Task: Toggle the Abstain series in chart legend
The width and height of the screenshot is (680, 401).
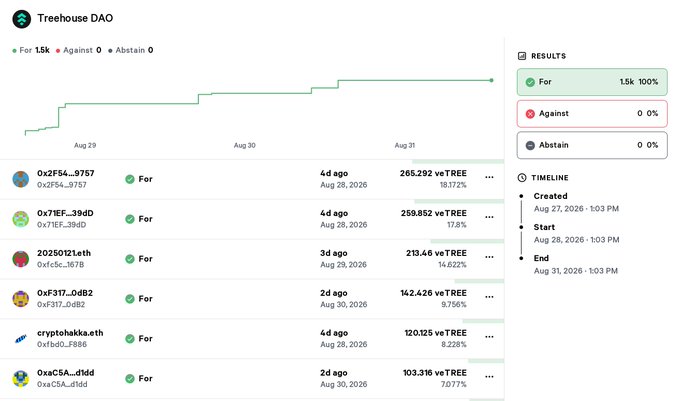Action: tap(131, 50)
